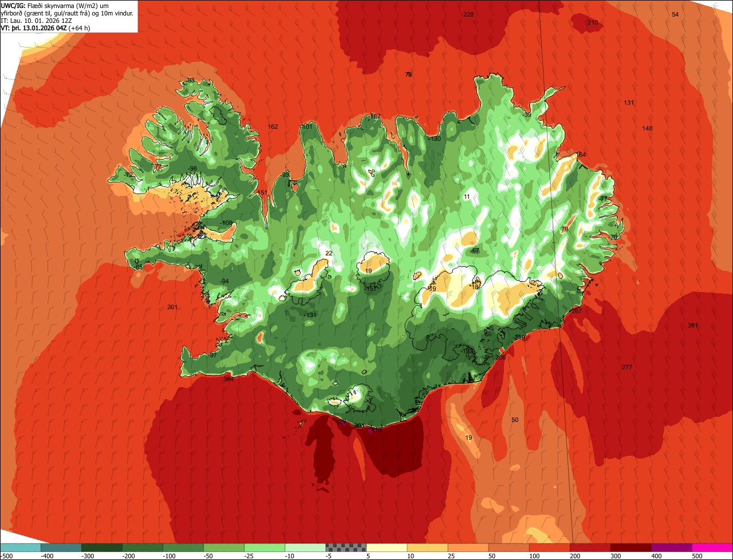Click the sea value 277
Image resolution: width=733 pixels, height=560 pixels.
click(627, 367)
